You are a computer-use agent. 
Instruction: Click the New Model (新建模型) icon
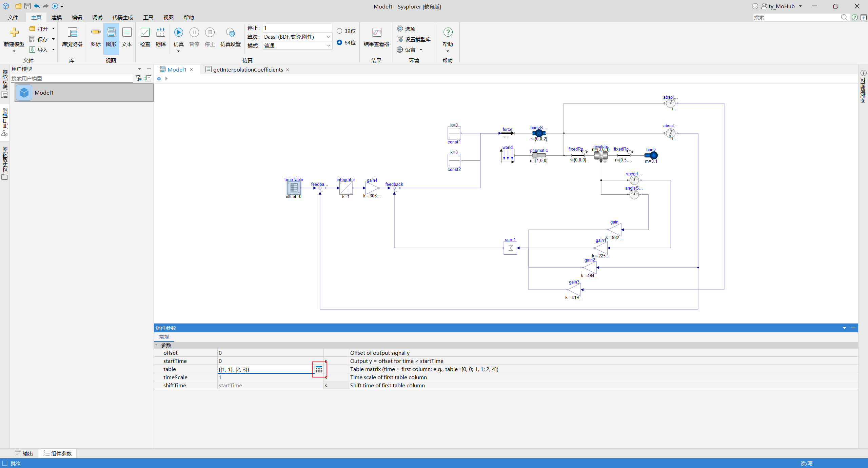(14, 33)
